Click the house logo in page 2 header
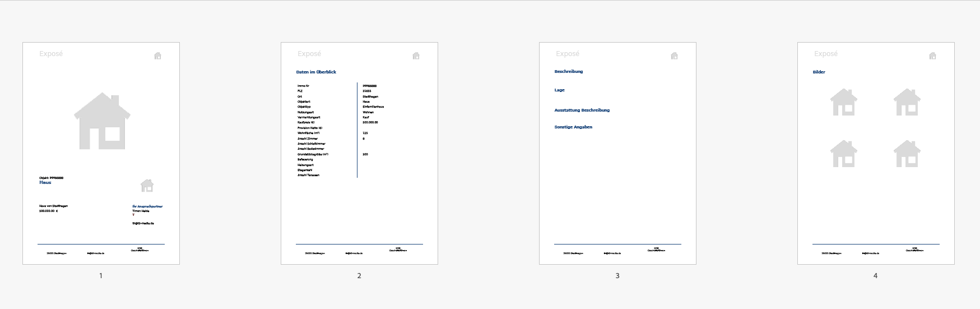The width and height of the screenshot is (980, 309). tap(416, 56)
